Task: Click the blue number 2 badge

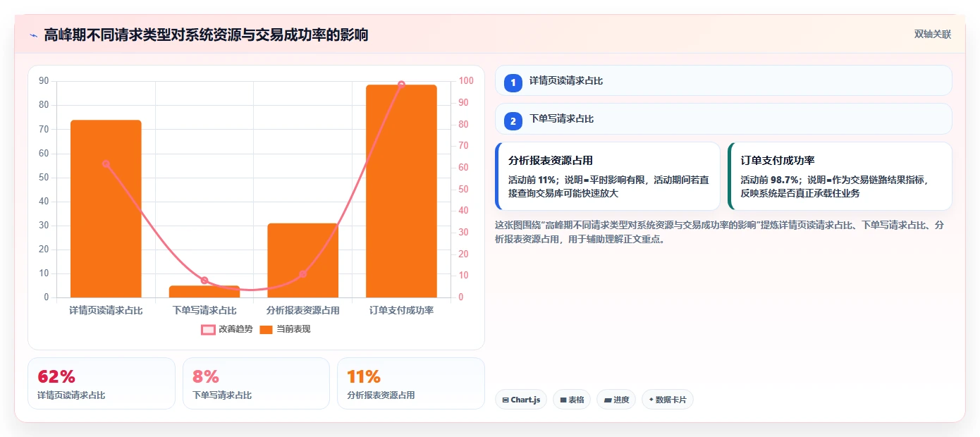Action: point(513,121)
